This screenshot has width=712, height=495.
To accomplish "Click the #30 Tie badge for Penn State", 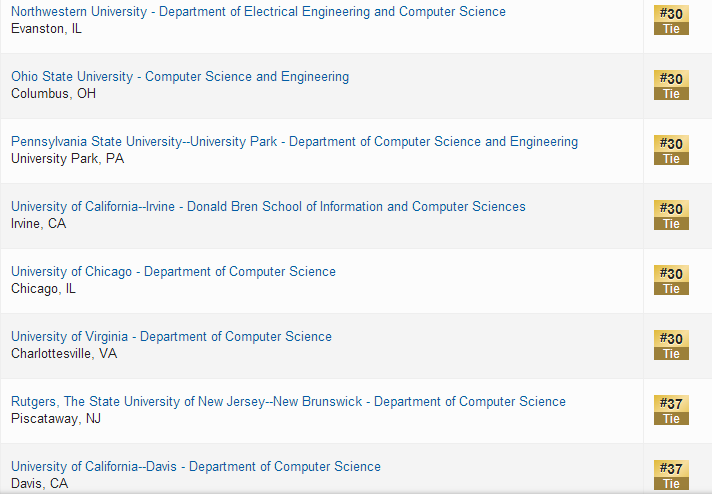I will coord(671,150).
